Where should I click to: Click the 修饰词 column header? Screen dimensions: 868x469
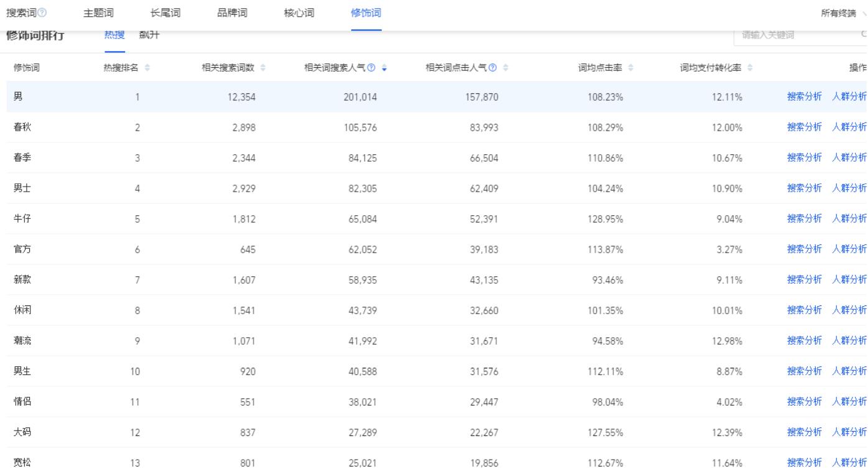(x=27, y=68)
